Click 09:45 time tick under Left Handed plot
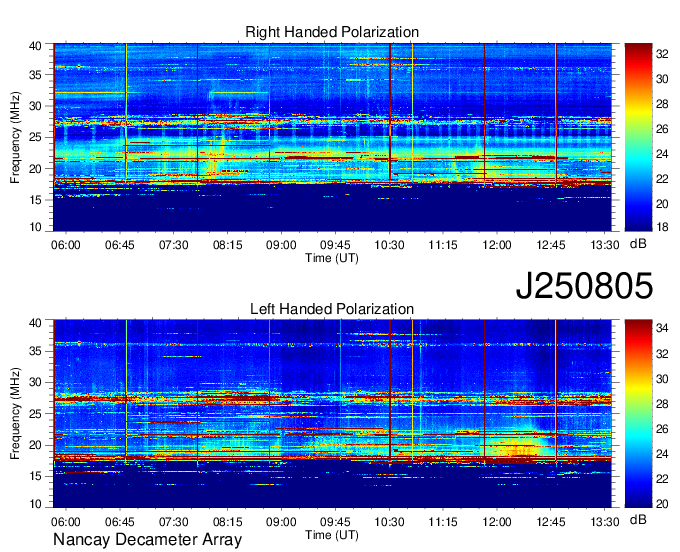 pos(335,522)
